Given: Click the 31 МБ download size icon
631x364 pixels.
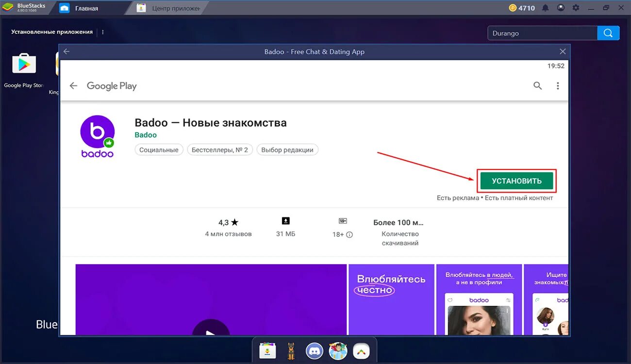Looking at the screenshot, I should [x=286, y=221].
